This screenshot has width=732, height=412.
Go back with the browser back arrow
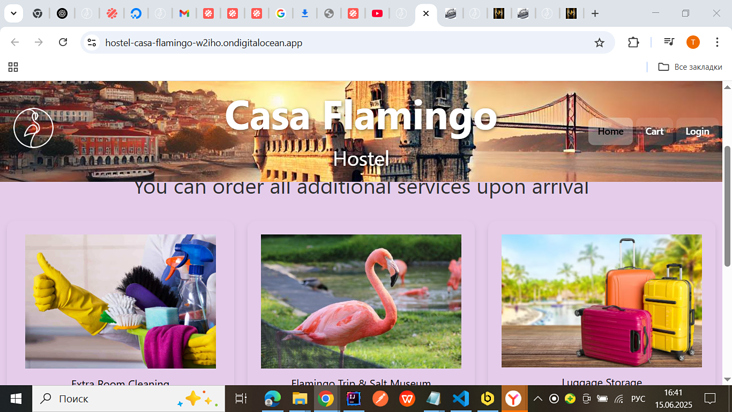(x=15, y=42)
